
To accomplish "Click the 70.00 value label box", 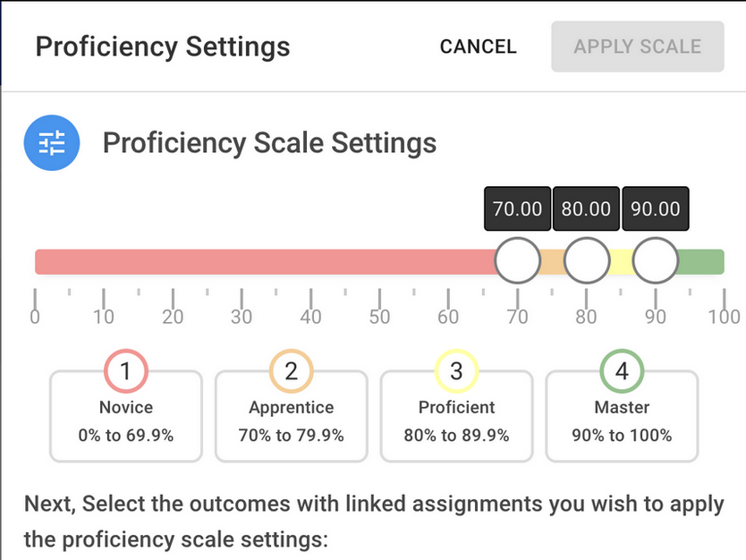I will [x=518, y=209].
